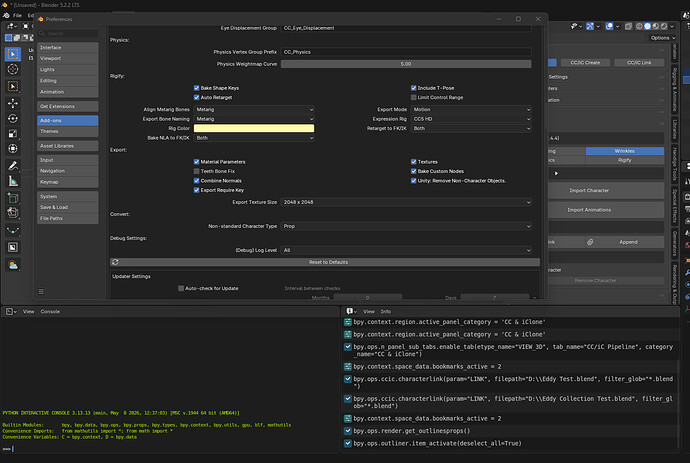Click the Add Cube tool icon

coord(13,198)
